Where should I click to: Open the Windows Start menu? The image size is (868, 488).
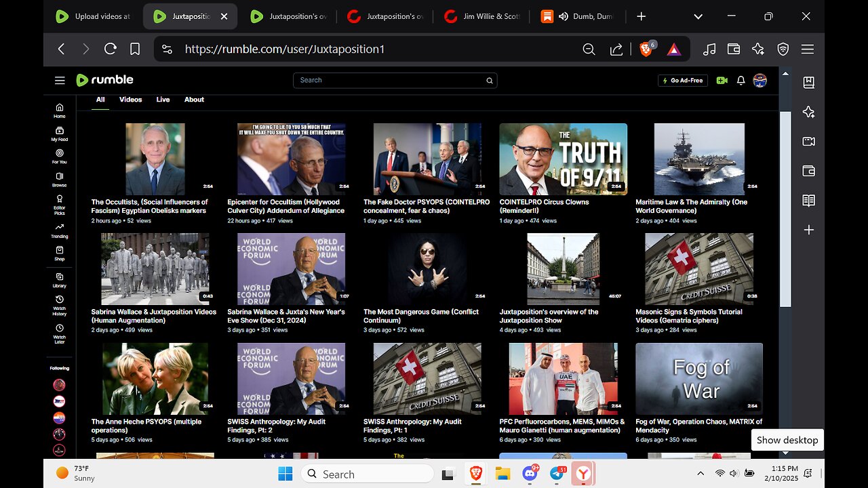(285, 474)
